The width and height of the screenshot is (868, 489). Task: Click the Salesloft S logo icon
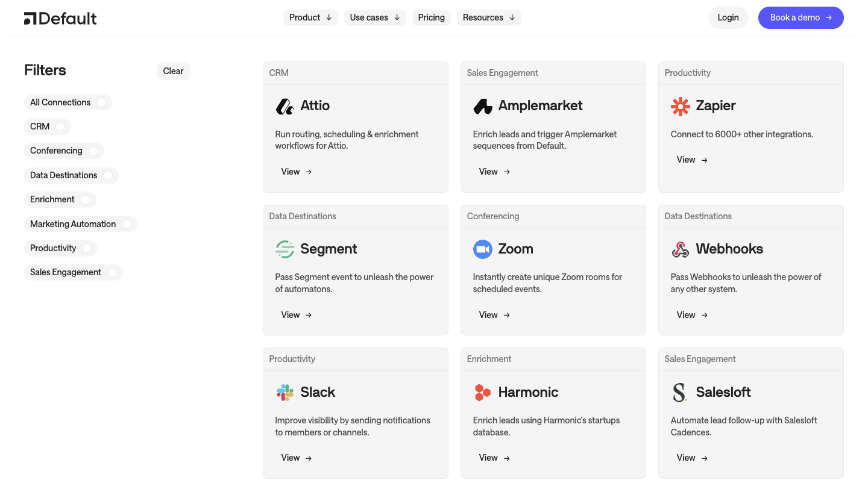pyautogui.click(x=680, y=393)
